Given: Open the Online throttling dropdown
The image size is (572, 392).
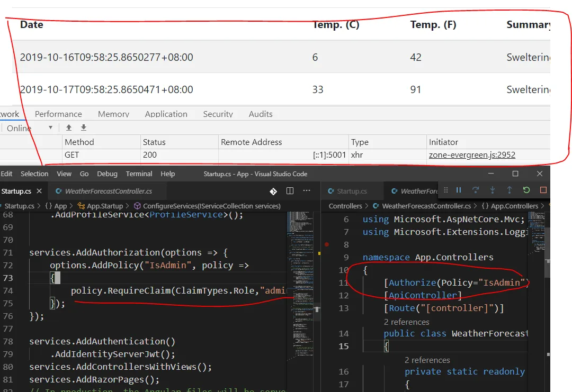Looking at the screenshot, I should pos(30,128).
